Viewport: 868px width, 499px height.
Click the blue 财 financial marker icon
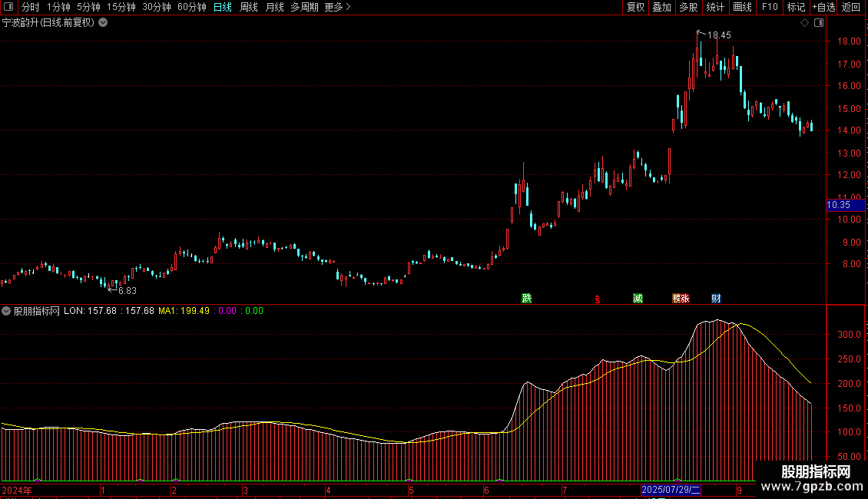coord(716,299)
